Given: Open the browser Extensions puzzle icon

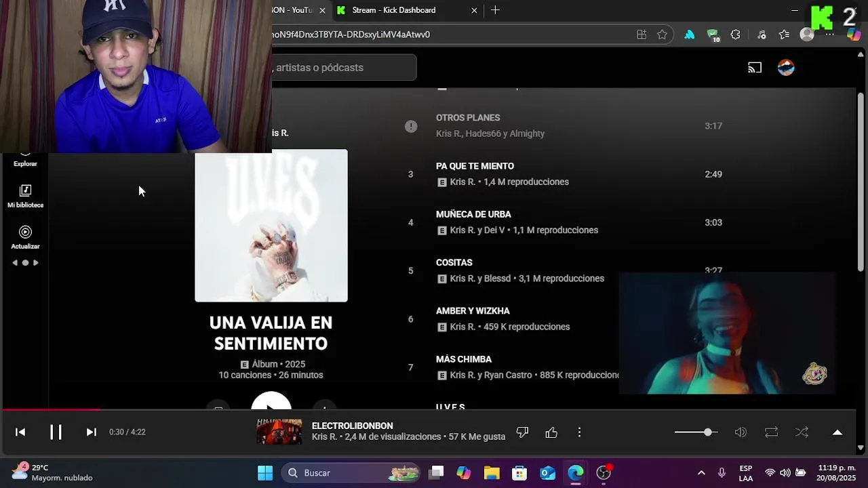Looking at the screenshot, I should (x=735, y=35).
